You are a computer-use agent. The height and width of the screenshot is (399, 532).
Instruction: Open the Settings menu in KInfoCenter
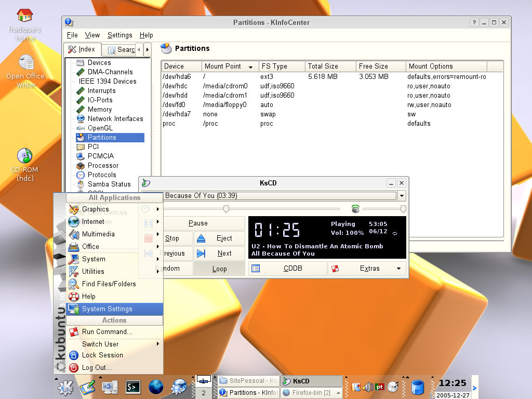(120, 35)
